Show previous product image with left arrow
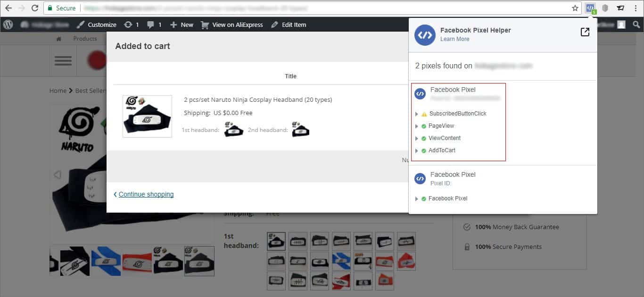 (57, 175)
